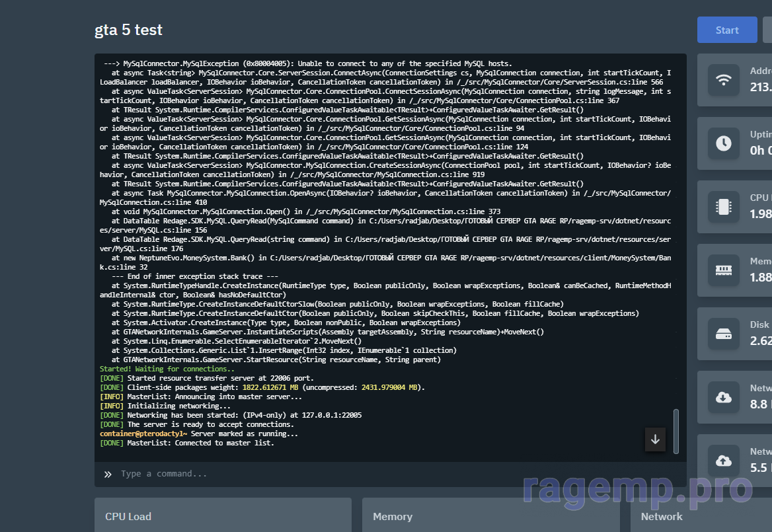Image resolution: width=772 pixels, height=532 pixels.
Task: Select the 'gta 5 test' server title
Action: coord(128,30)
